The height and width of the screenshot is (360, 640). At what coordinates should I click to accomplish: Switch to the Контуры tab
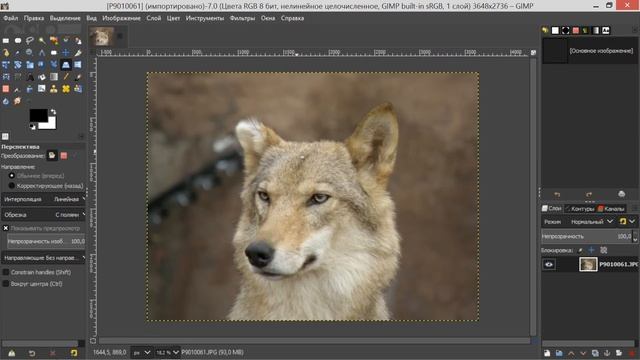pyautogui.click(x=580, y=209)
